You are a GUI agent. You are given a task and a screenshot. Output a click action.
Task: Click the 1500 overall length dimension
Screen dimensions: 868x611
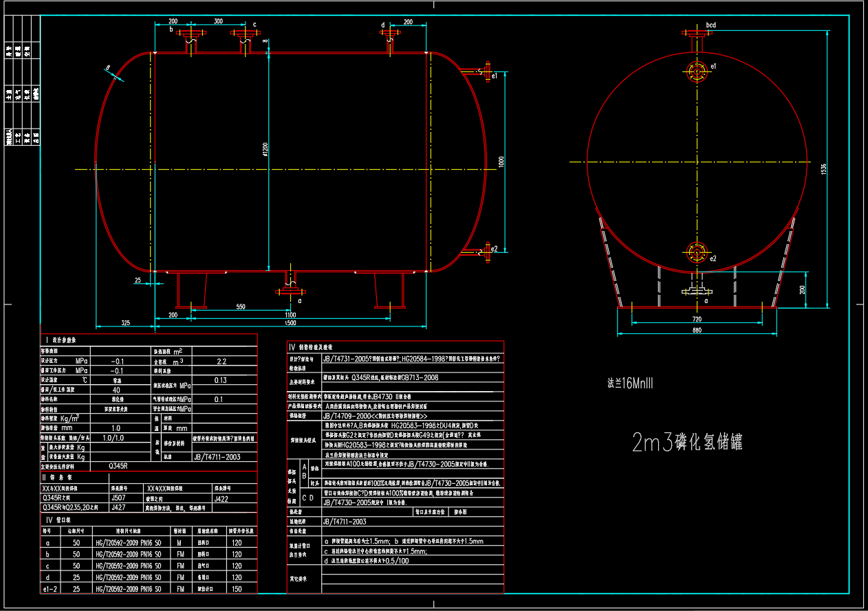tap(290, 322)
